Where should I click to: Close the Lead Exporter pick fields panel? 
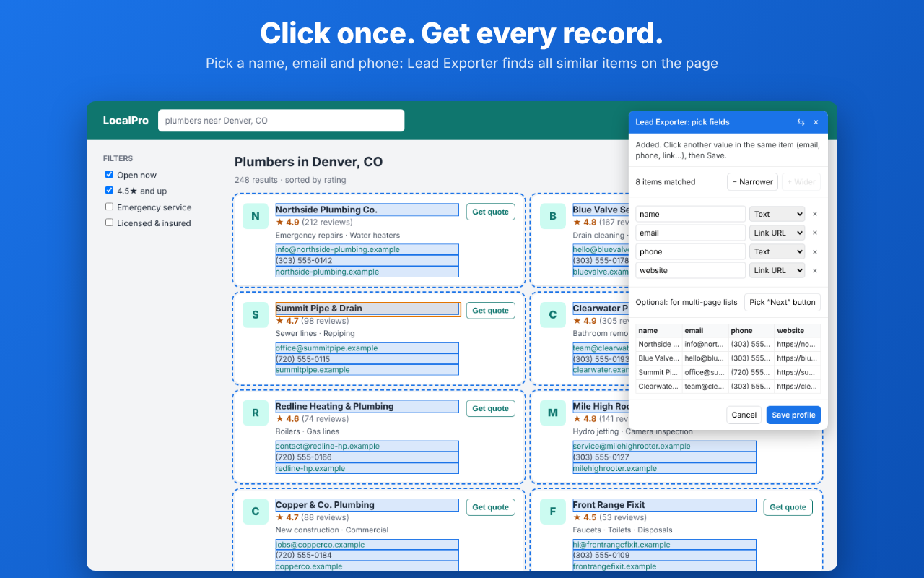(x=816, y=122)
